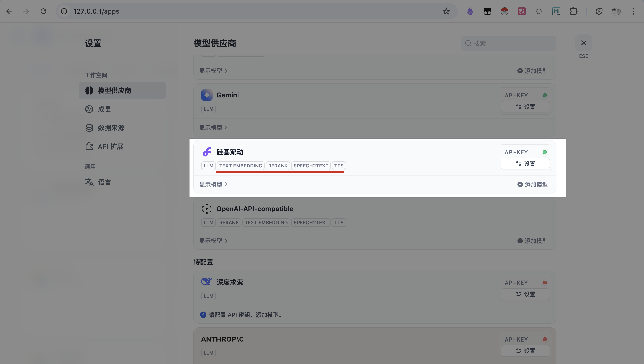
Task: Click the 深度求索 whale logo
Action: [207, 282]
